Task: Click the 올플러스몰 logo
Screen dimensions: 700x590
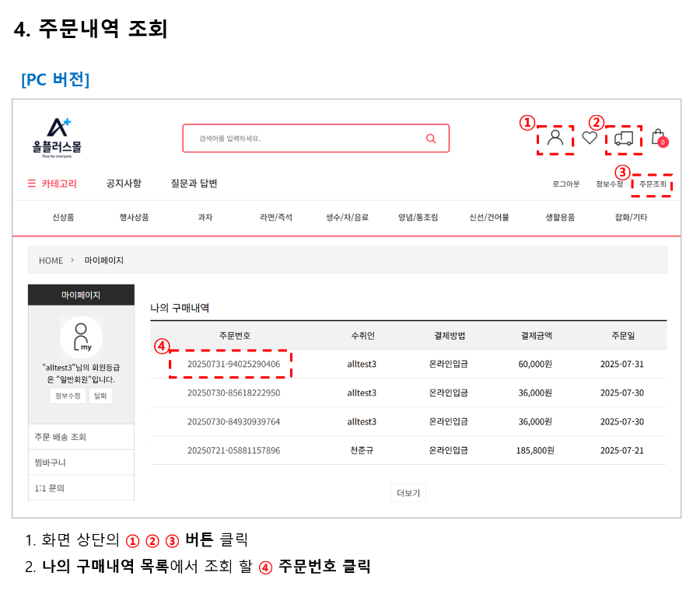Action: point(57,138)
